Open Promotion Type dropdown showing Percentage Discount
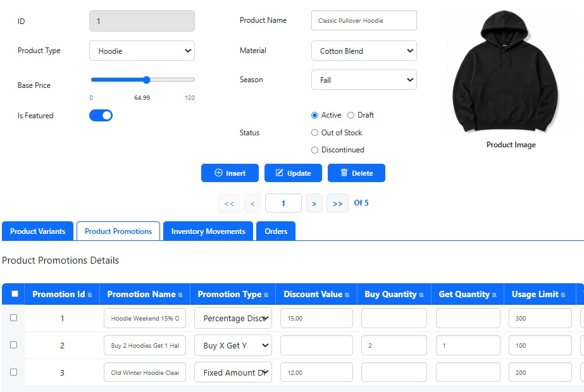 tap(233, 318)
